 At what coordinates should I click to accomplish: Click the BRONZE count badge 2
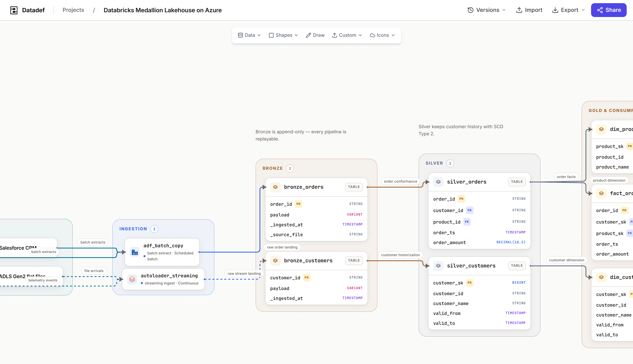pos(290,169)
